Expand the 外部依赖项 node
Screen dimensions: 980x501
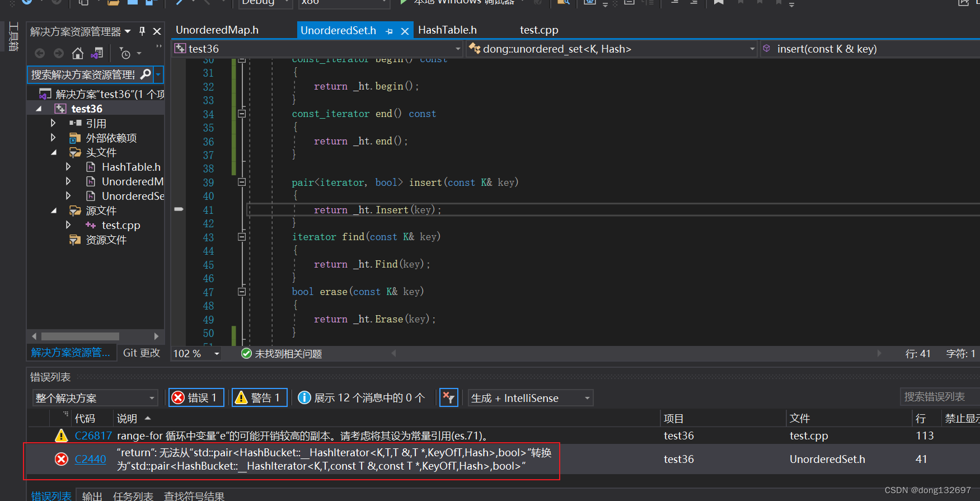53,137
